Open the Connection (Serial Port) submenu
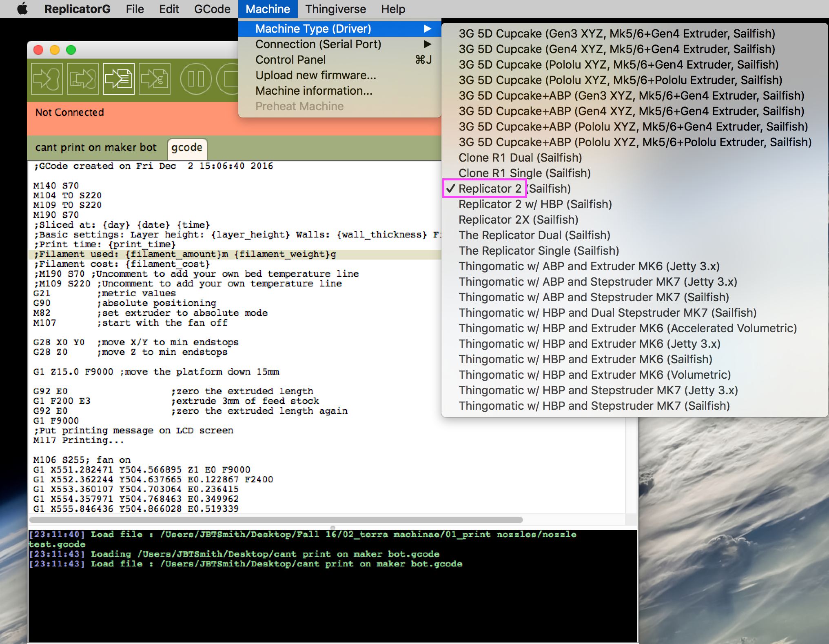This screenshot has width=829, height=644. (x=318, y=44)
